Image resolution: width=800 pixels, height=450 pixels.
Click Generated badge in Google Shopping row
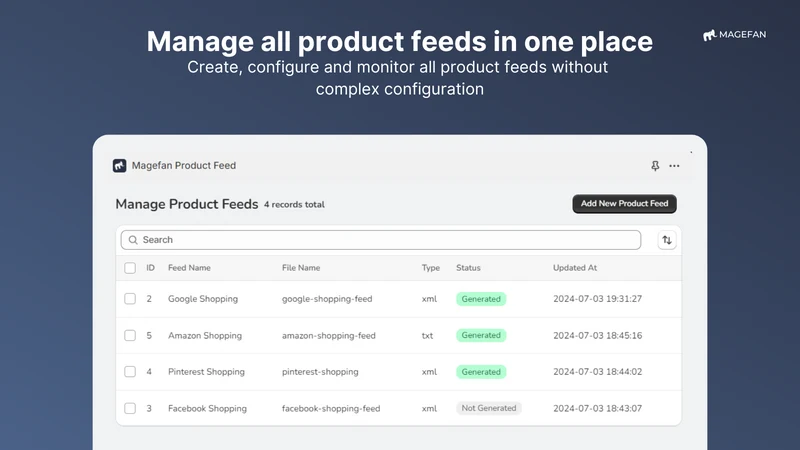[481, 299]
